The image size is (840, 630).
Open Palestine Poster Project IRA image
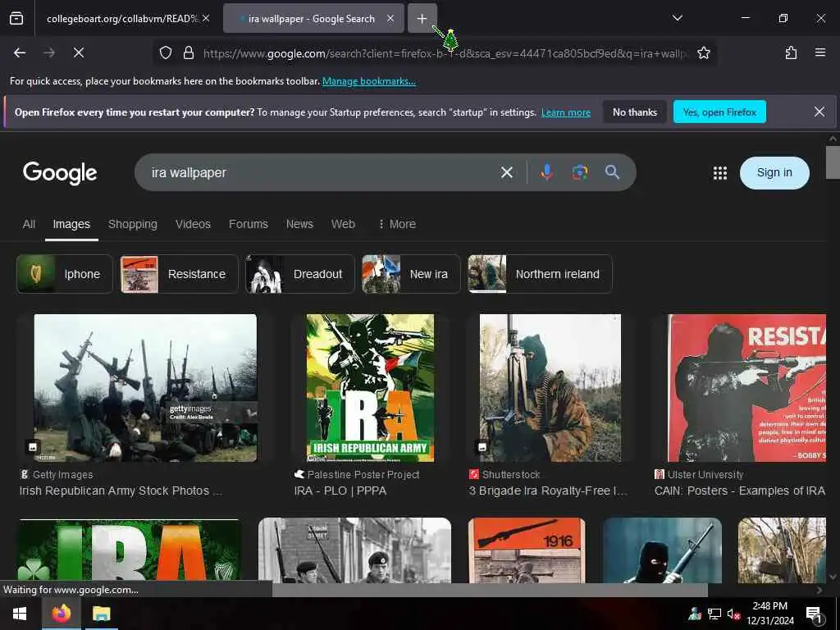click(x=370, y=388)
